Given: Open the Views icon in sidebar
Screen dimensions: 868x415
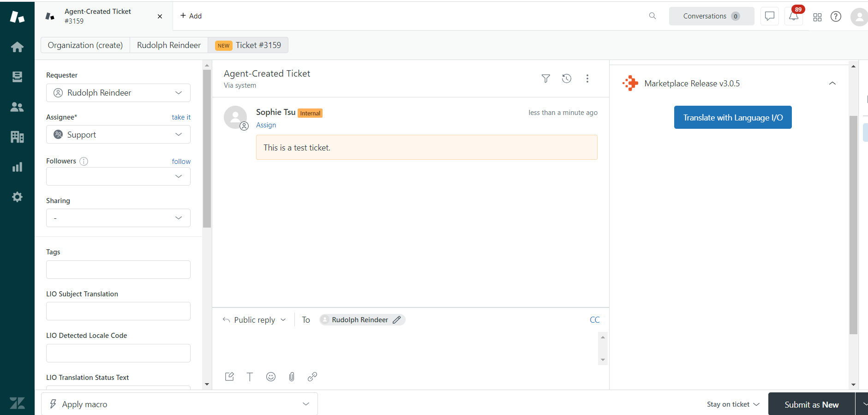Looking at the screenshot, I should tap(17, 77).
